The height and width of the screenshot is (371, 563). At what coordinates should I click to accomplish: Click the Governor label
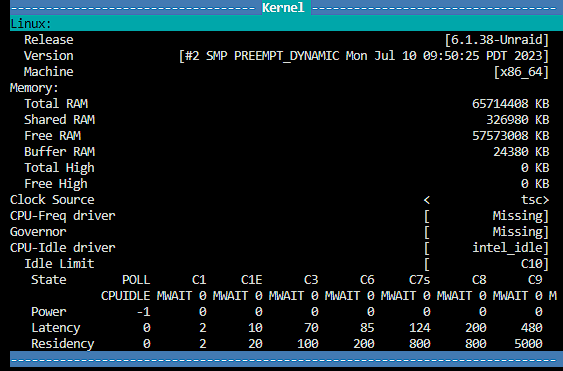pos(38,232)
